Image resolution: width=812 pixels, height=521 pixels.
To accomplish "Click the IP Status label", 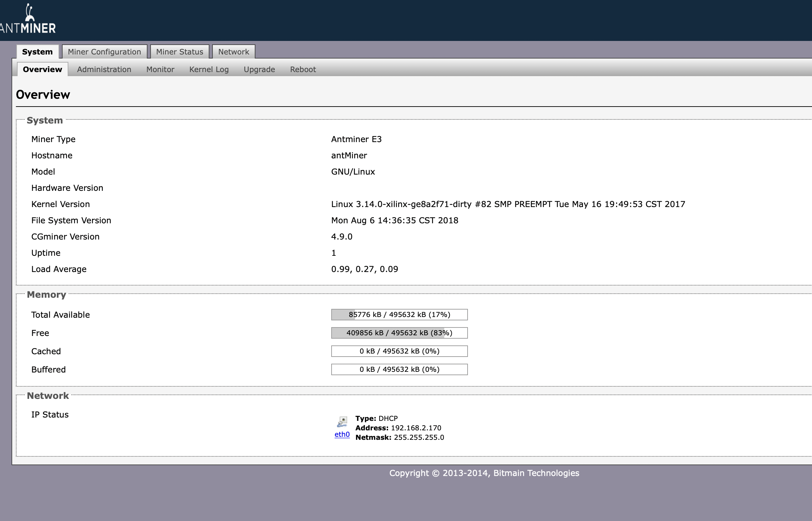I will tap(50, 415).
